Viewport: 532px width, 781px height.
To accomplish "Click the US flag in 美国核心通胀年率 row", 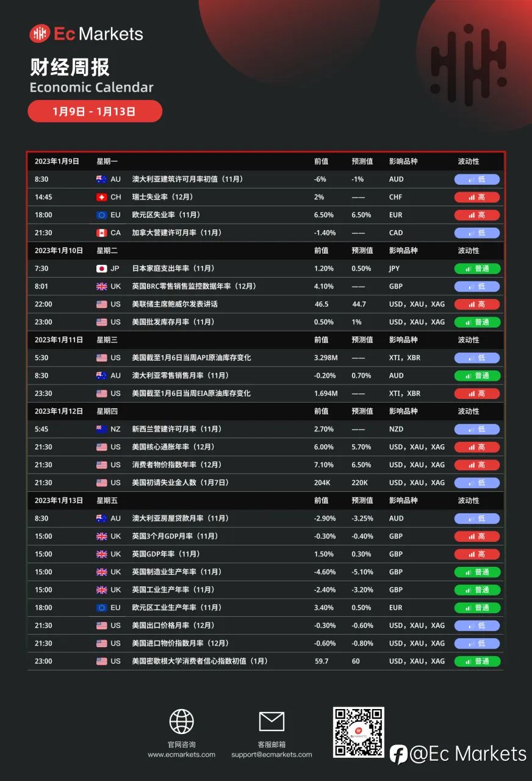I will coord(101,447).
